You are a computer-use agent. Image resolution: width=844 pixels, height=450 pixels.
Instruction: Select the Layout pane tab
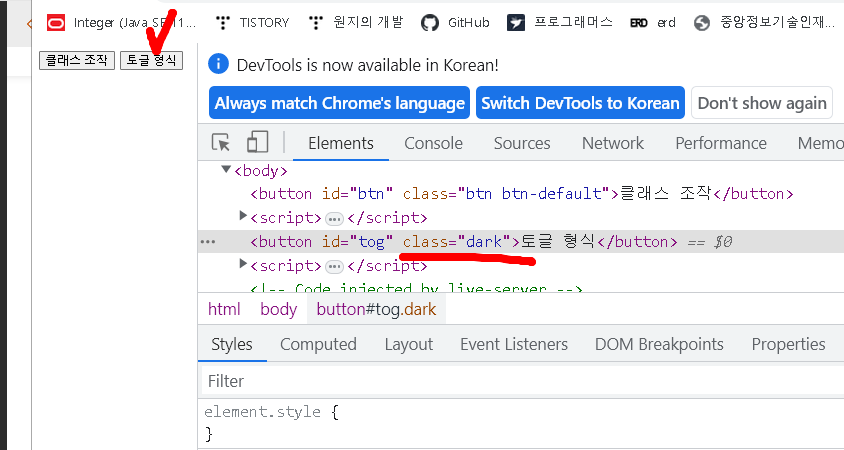tap(409, 344)
